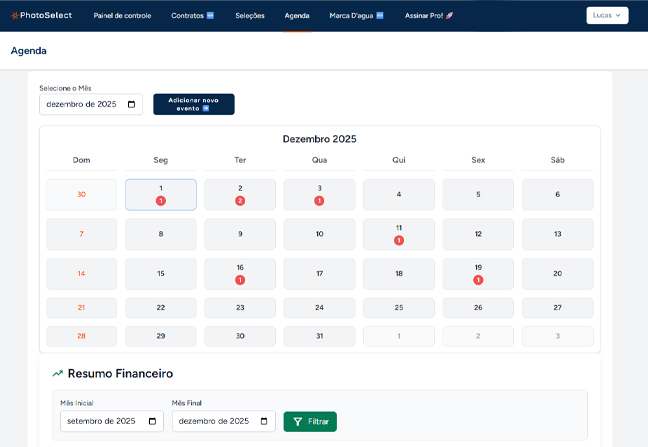The width and height of the screenshot is (648, 447).
Task: Click the event badge on December 2
Action: (x=240, y=201)
